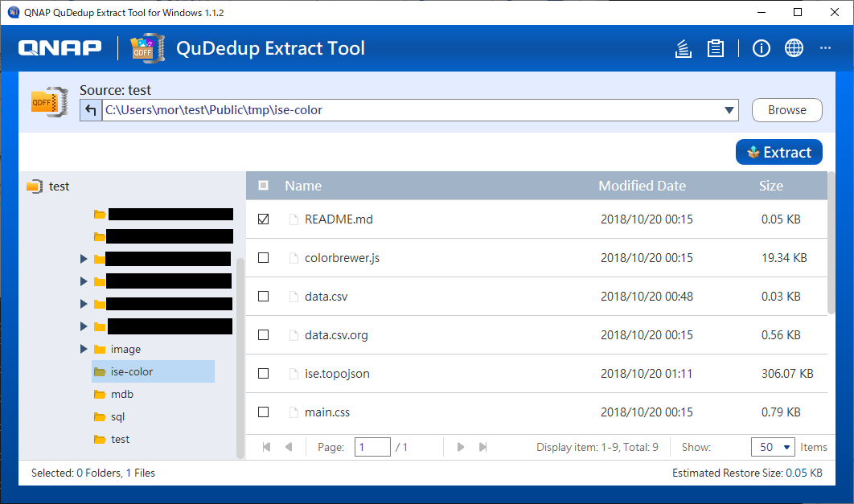Click the ise.topojson file icon
The height and width of the screenshot is (504, 854).
[x=294, y=374]
